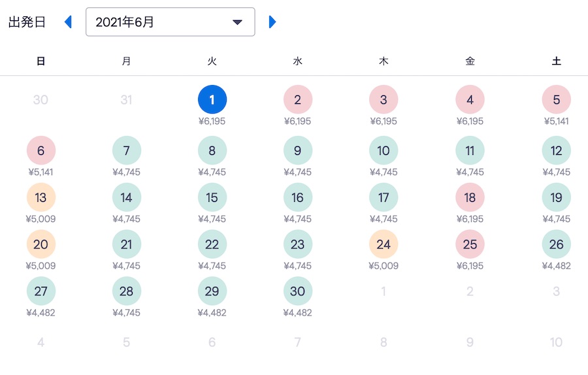This screenshot has width=588, height=375.
Task: Choose June 25 priced ¥6,195
Action: coord(470,244)
